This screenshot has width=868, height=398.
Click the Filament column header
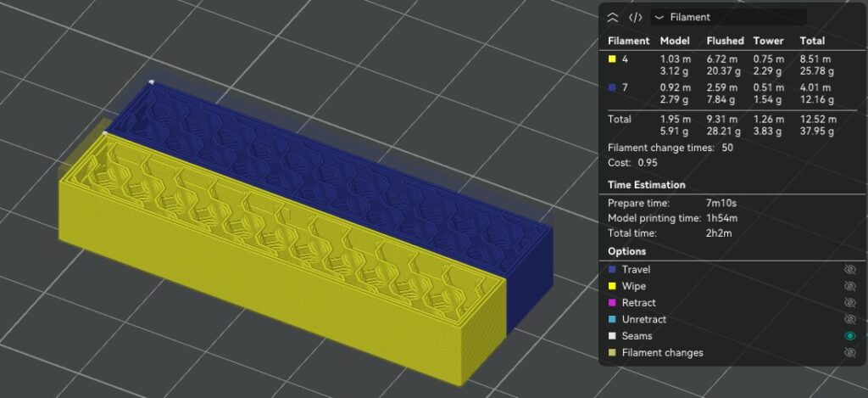(x=628, y=41)
